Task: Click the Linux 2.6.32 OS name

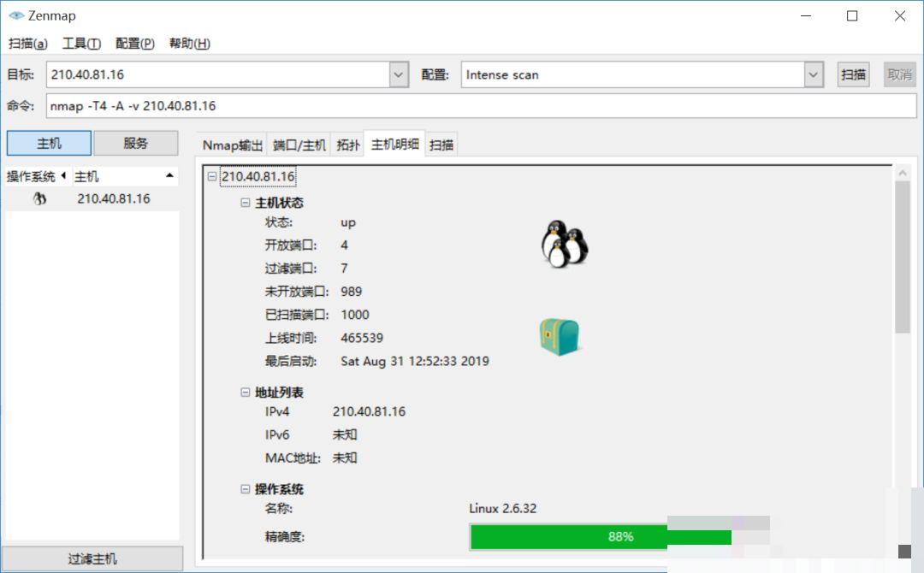Action: pyautogui.click(x=503, y=508)
